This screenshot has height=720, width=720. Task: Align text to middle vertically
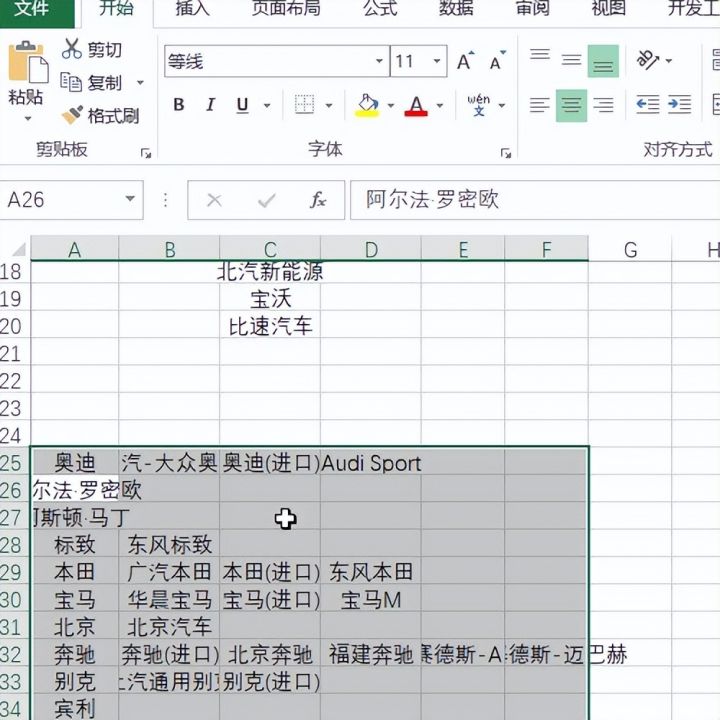tap(571, 60)
